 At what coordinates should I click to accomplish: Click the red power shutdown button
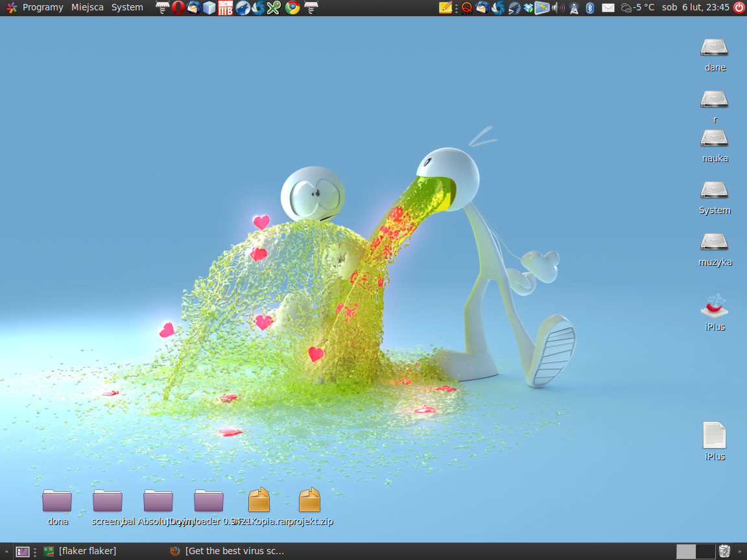739,8
